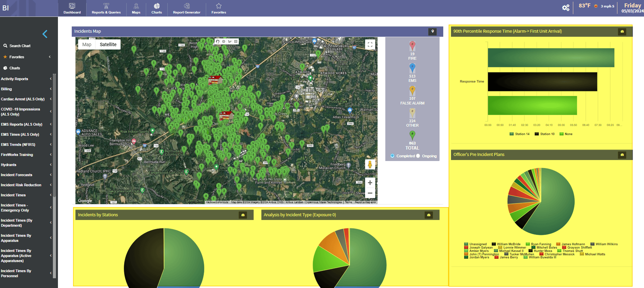The image size is (644, 288).
Task: Open Search Chart link
Action: (20, 46)
